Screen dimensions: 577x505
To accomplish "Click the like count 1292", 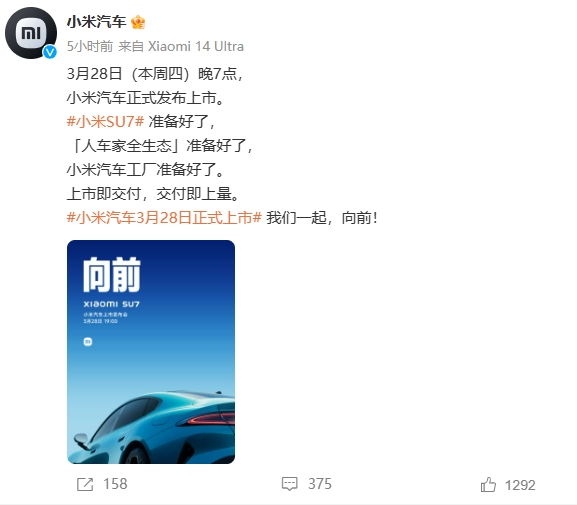I will tap(520, 485).
